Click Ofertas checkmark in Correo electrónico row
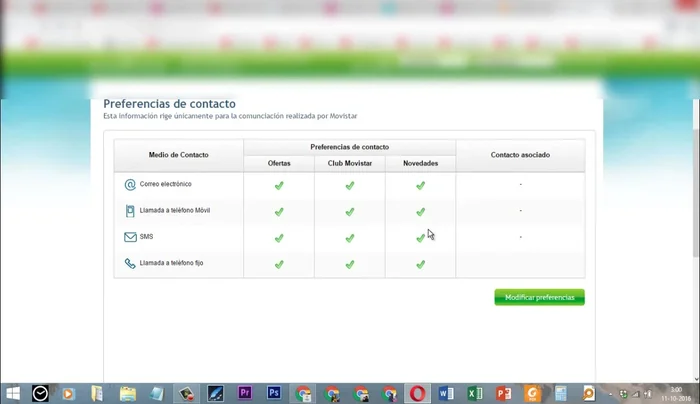700x404 pixels. point(279,185)
